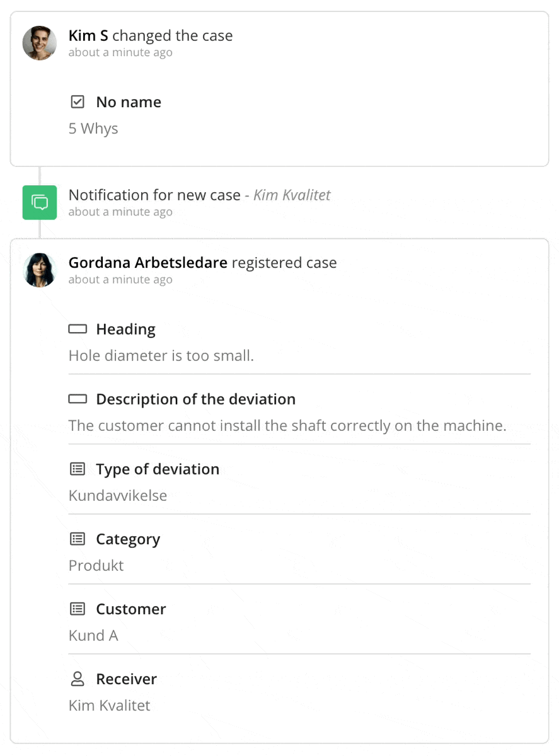Click the Category list icon

pos(78,539)
